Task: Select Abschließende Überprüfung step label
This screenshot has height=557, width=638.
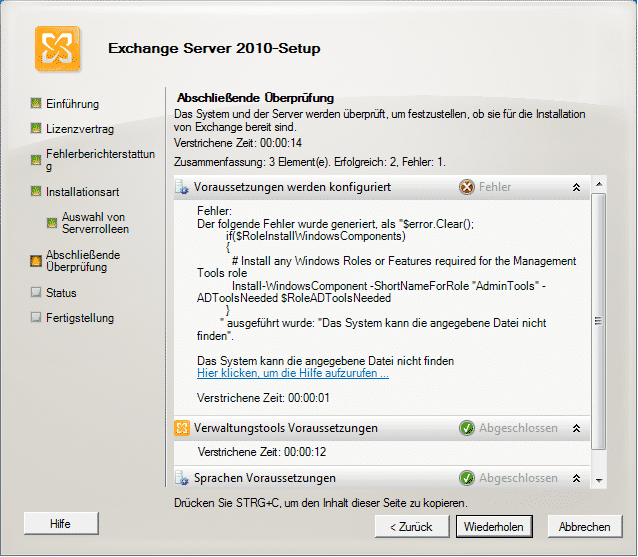Action: [x=83, y=261]
